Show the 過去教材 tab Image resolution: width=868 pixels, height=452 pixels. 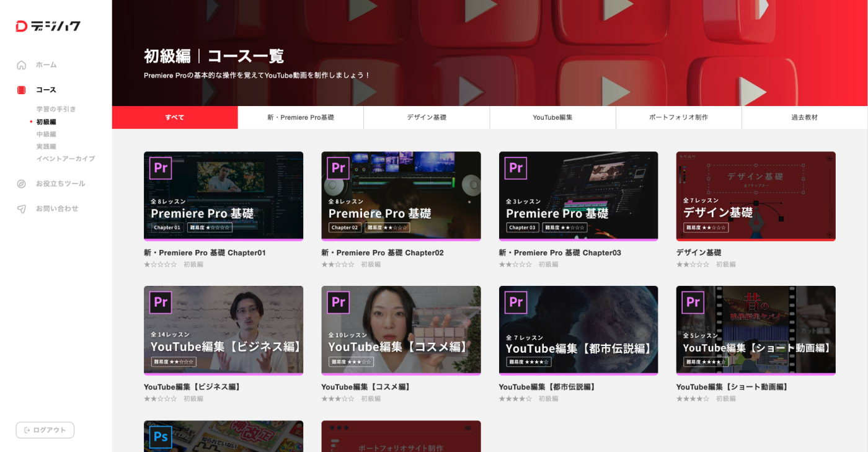tap(804, 117)
